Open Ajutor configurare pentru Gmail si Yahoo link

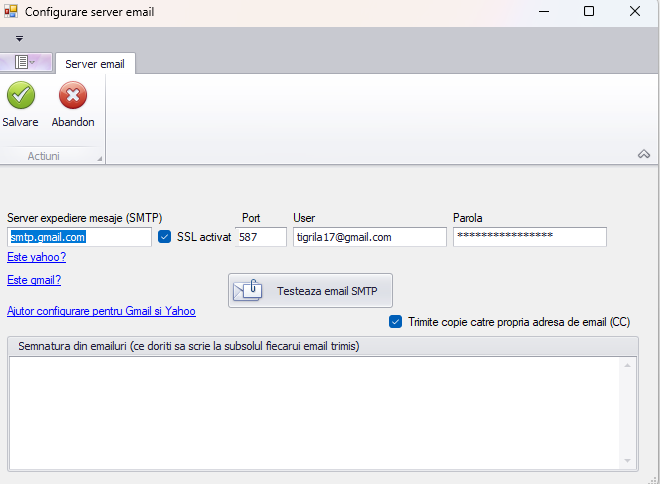(x=101, y=311)
